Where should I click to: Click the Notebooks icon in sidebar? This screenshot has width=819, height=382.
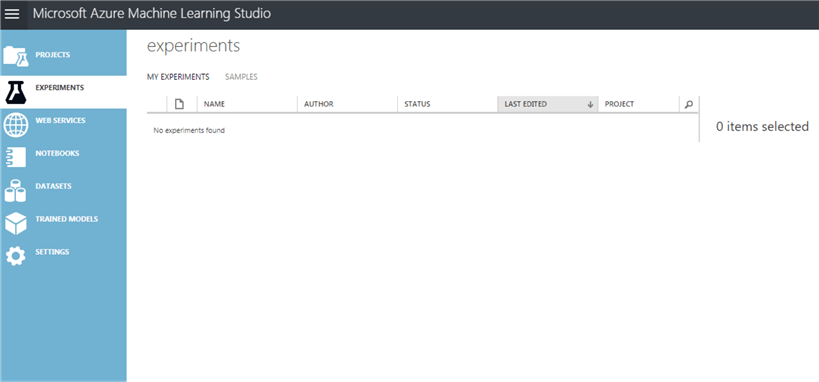(x=16, y=158)
